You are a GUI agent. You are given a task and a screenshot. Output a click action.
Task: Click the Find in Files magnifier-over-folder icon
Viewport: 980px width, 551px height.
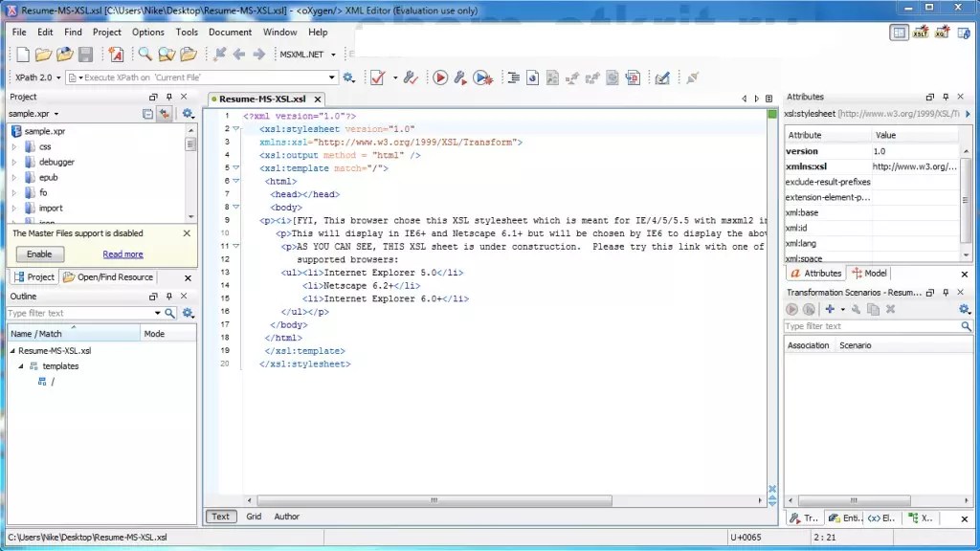coord(167,55)
